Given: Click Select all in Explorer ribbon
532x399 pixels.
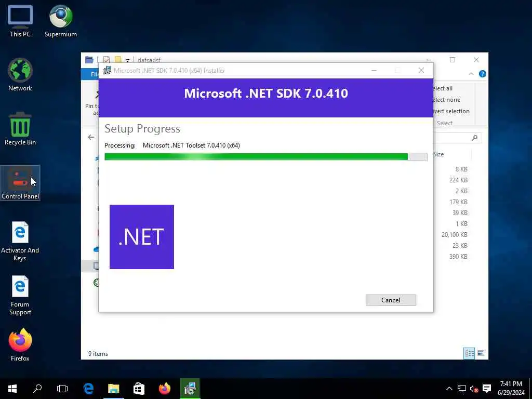Looking at the screenshot, I should click(443, 88).
